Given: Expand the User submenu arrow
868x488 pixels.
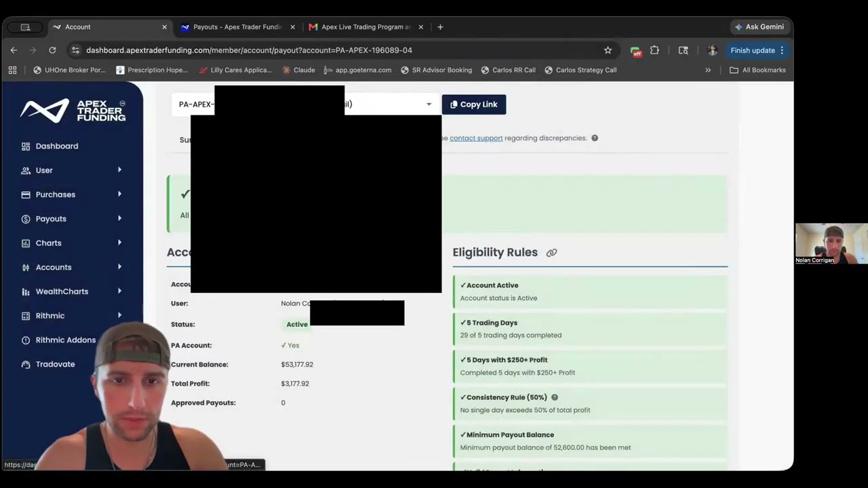Looking at the screenshot, I should (119, 170).
